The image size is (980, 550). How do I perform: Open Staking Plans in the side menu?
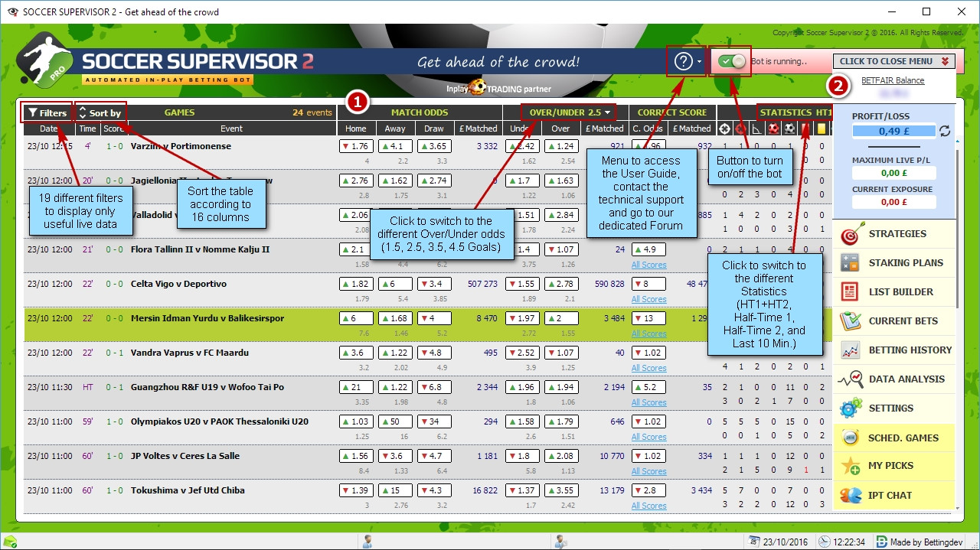coord(893,263)
